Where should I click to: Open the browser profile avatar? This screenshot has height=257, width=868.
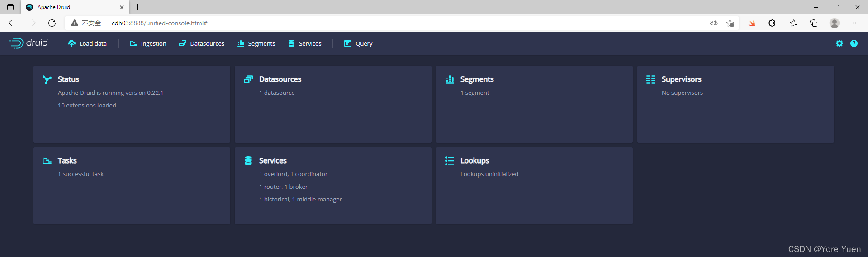pyautogui.click(x=835, y=23)
